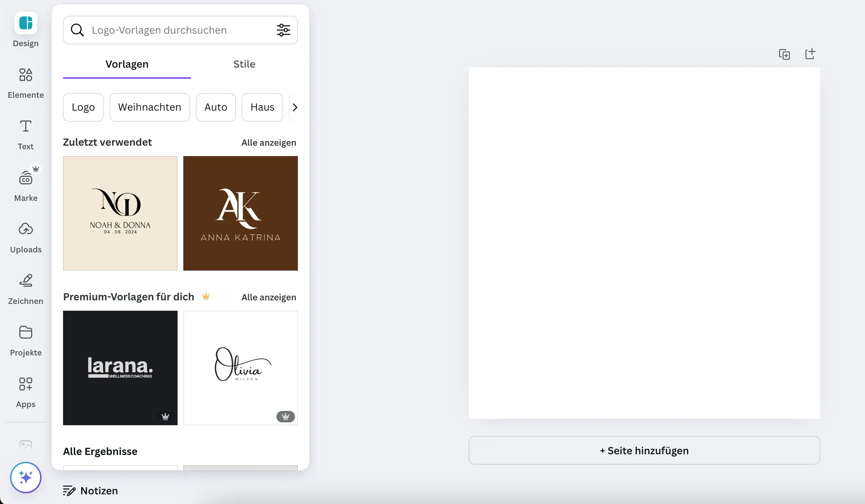Select the Haus category chip
The height and width of the screenshot is (504, 865).
(x=262, y=107)
